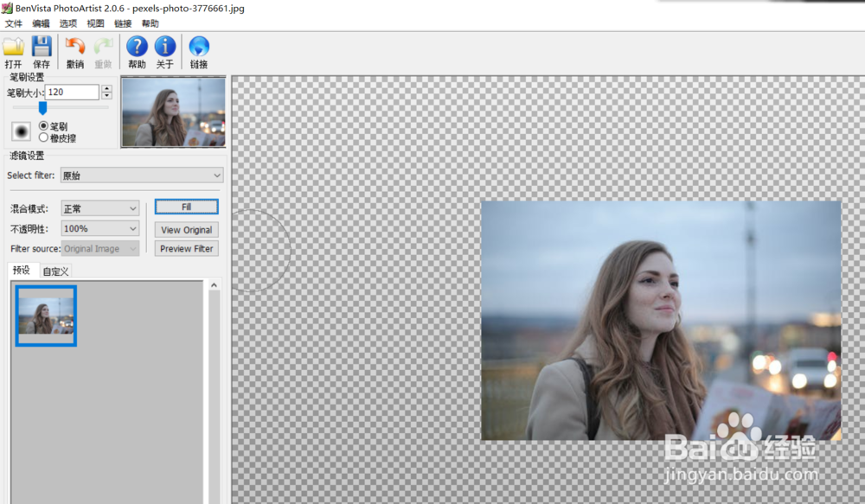Open the 选项 menu
Screen dimensions: 865x504
click(68, 23)
